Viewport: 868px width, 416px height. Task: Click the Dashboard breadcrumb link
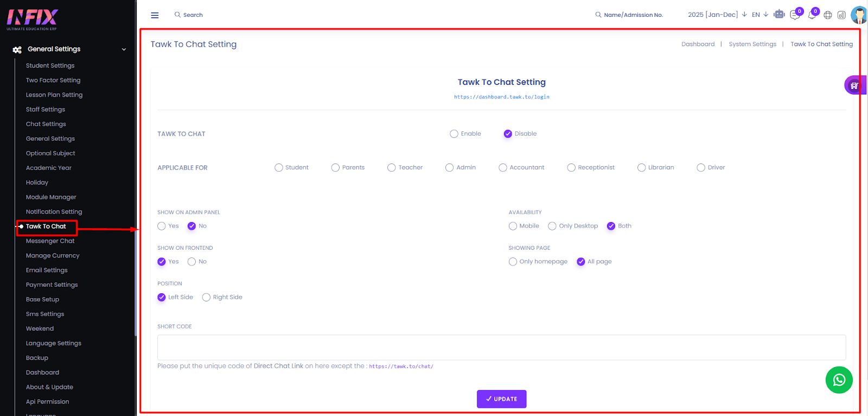[698, 45]
